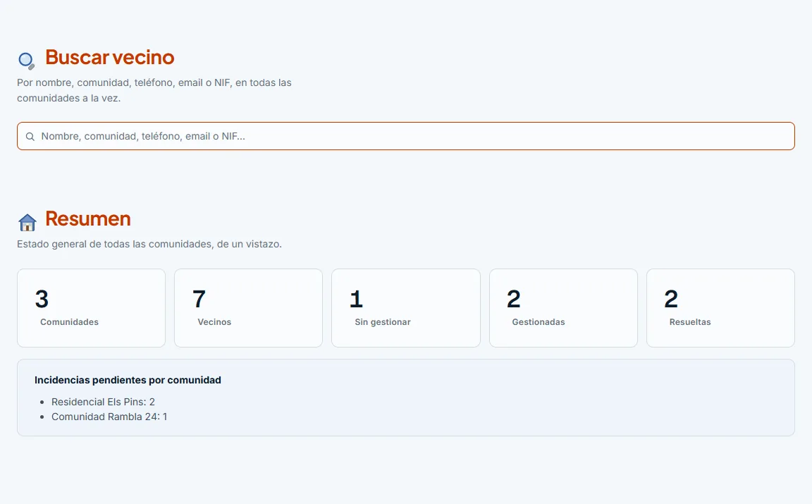This screenshot has height=504, width=812.
Task: Click the Buscar vecino heading
Action: 110,58
